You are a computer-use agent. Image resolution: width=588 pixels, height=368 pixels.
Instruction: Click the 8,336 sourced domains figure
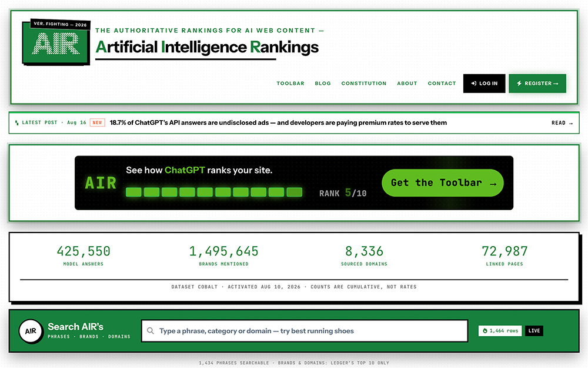(364, 251)
